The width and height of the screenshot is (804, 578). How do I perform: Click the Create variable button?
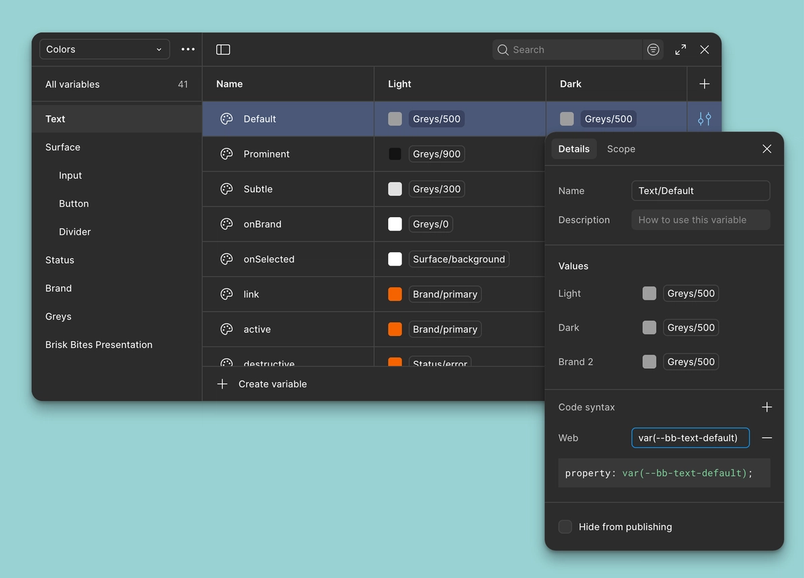pos(262,383)
